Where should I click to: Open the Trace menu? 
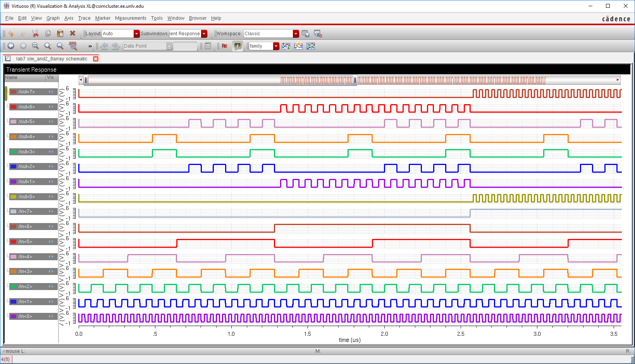click(84, 18)
